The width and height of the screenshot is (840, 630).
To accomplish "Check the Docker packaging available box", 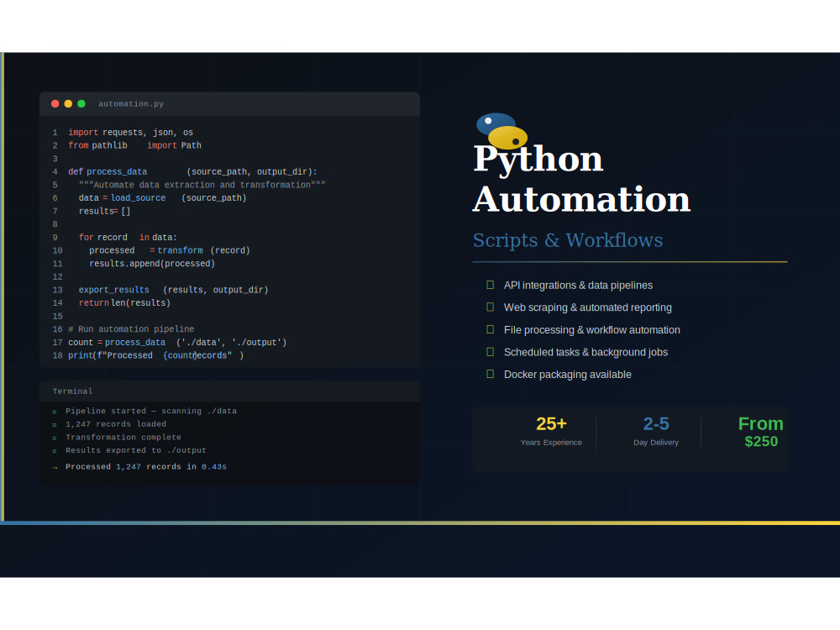I will pos(491,374).
